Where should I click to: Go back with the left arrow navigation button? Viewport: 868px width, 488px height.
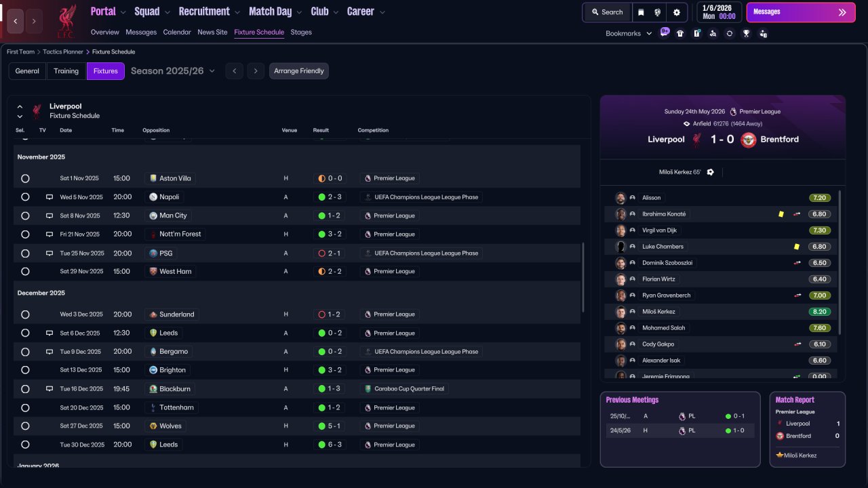[x=16, y=21]
